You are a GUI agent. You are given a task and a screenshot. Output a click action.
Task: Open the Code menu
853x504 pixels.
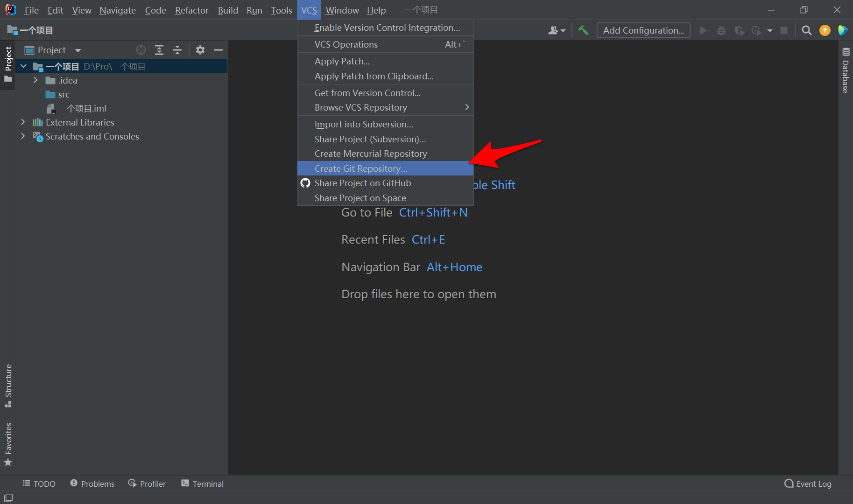click(155, 10)
